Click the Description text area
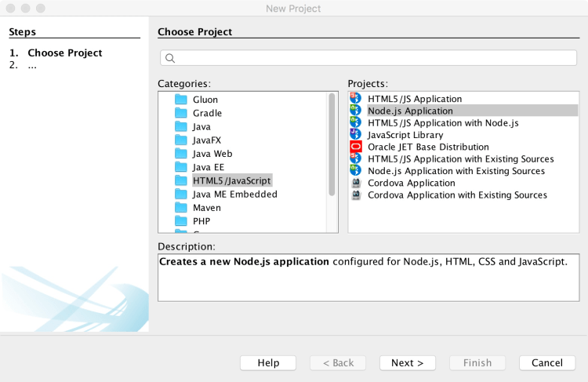 (x=368, y=278)
